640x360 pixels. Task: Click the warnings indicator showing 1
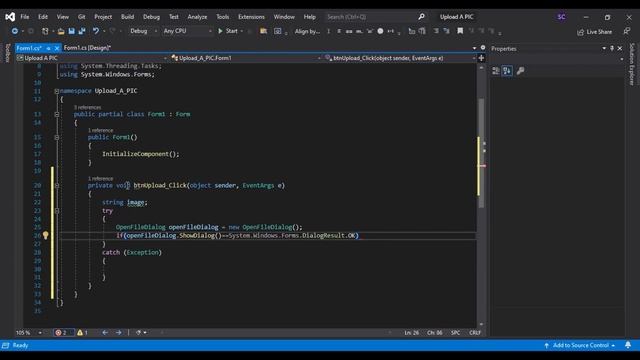pos(82,333)
